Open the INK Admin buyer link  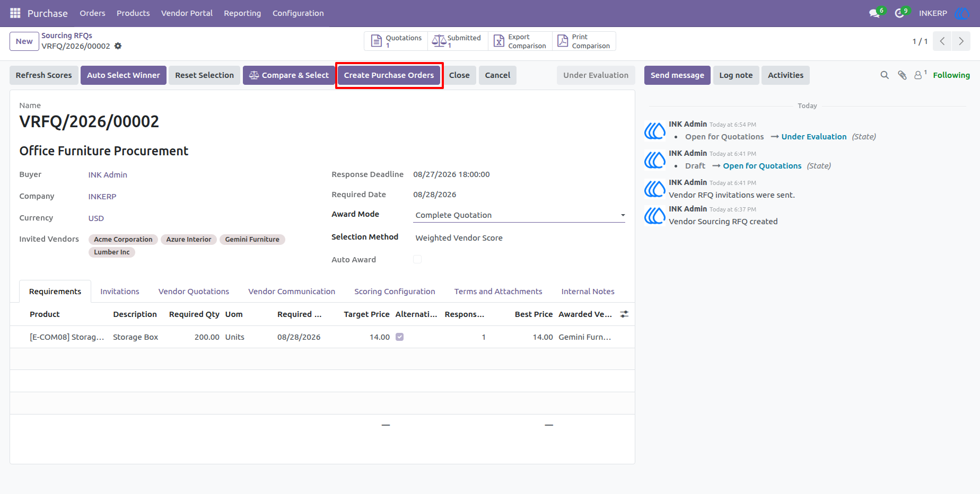click(108, 175)
